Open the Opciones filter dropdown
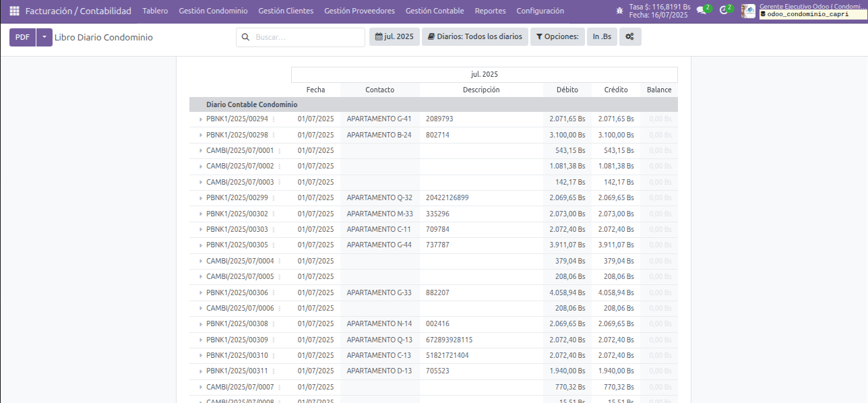Image resolution: width=868 pixels, height=403 pixels. point(557,37)
